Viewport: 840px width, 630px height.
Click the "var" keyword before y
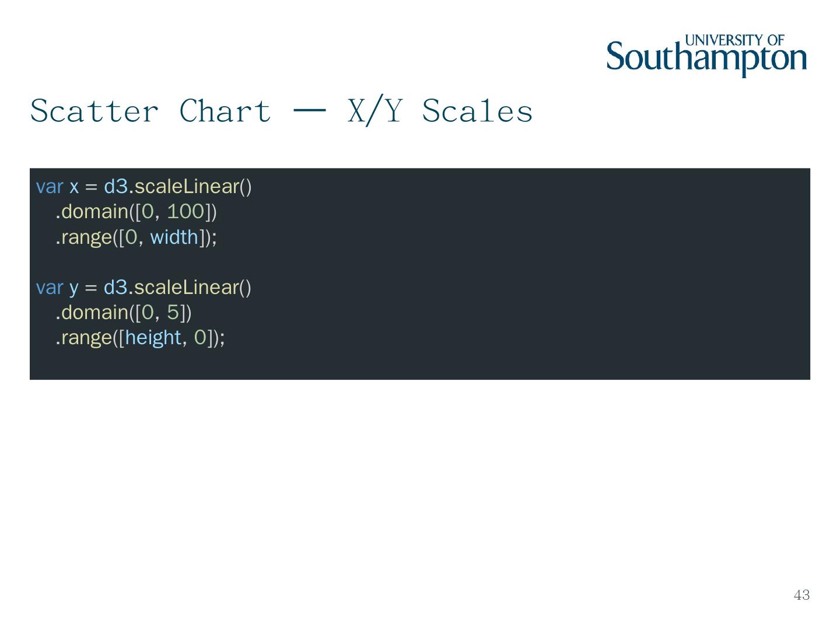click(x=50, y=288)
